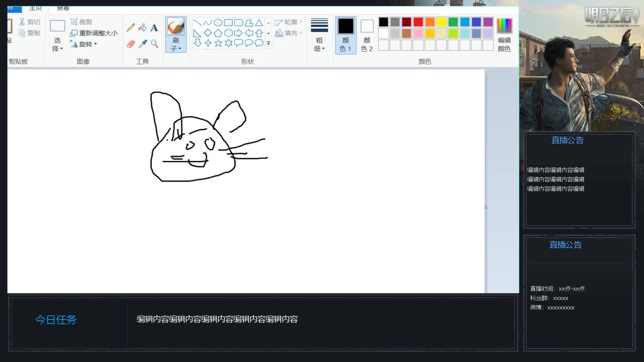
Task: Activate the Color picker eyedropper
Action: pos(143,44)
